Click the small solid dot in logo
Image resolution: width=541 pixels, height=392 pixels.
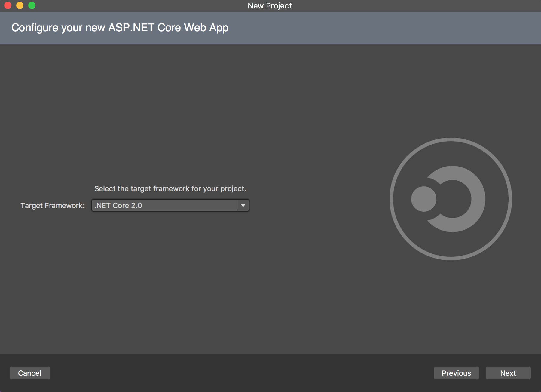point(423,199)
